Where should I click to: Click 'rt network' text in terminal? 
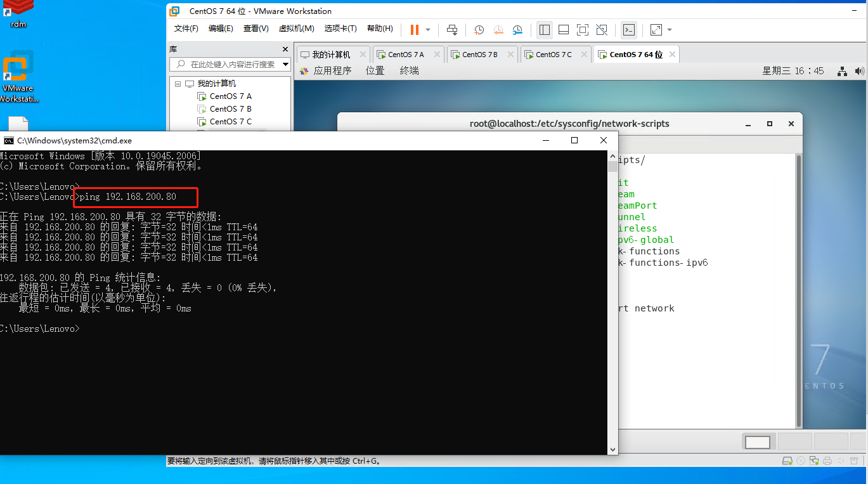tap(646, 308)
